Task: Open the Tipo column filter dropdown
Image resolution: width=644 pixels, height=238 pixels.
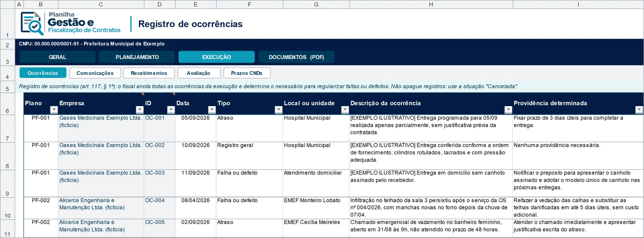Action: [278, 110]
